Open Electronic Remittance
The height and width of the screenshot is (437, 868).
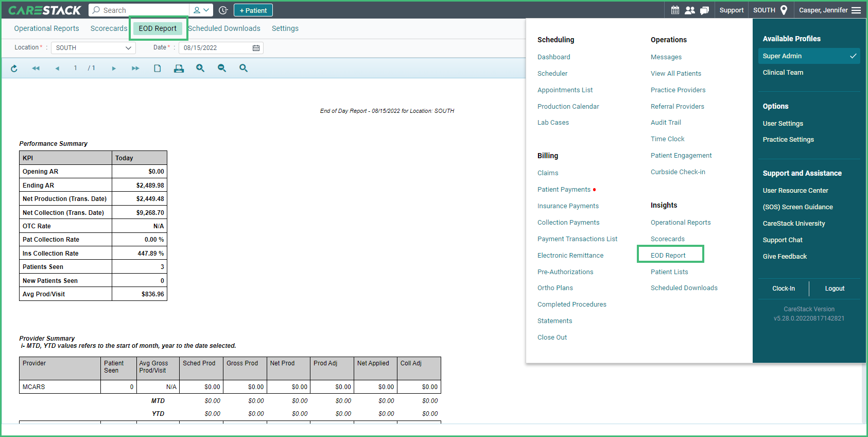click(570, 256)
